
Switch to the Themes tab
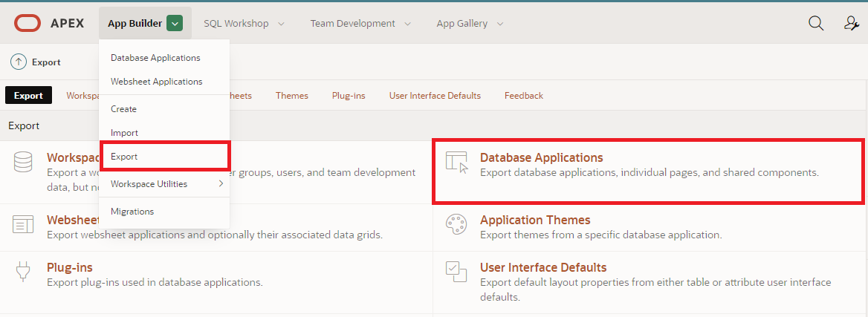292,96
